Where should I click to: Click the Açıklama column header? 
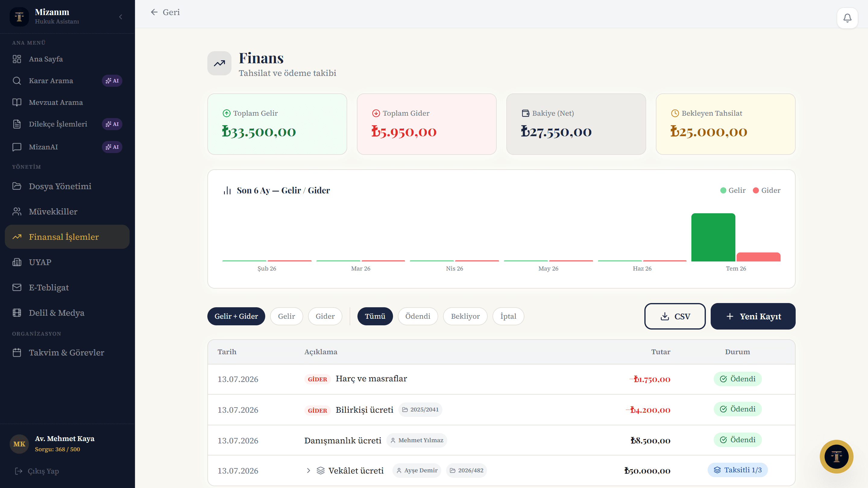(321, 352)
